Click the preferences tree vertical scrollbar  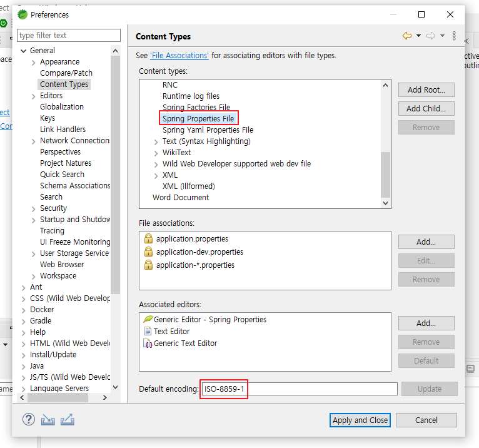115,175
